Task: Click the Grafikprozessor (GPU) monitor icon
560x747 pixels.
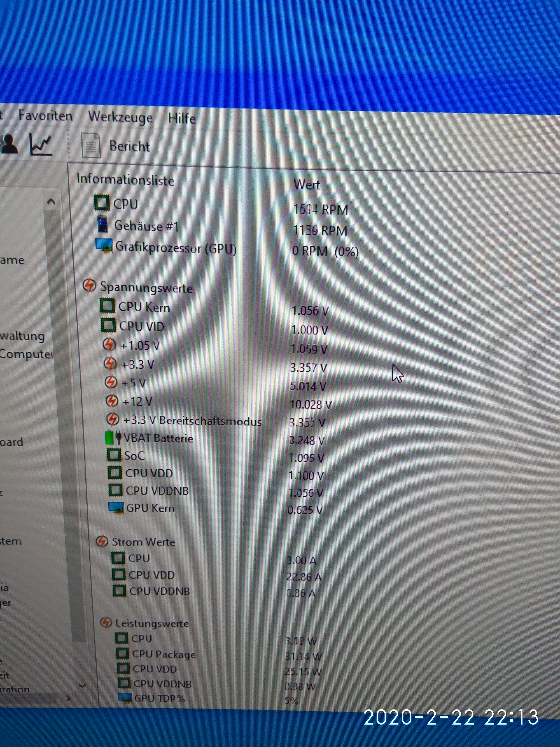Action: pyautogui.click(x=104, y=246)
